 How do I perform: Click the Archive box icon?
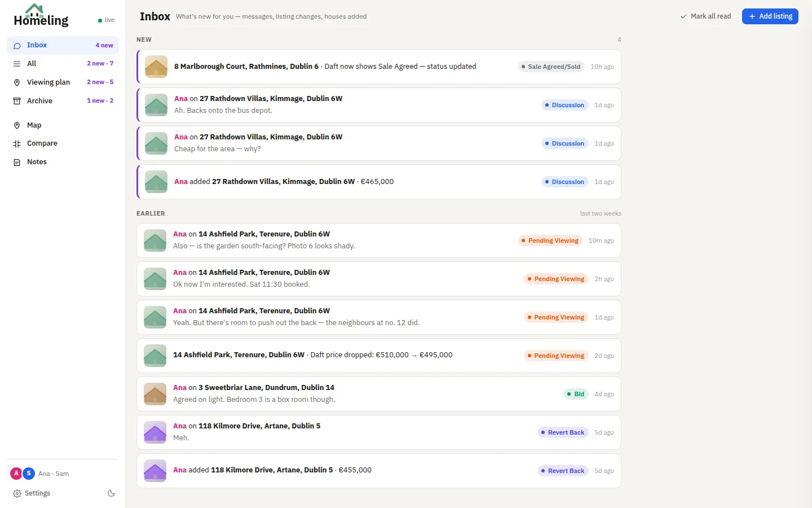point(17,101)
